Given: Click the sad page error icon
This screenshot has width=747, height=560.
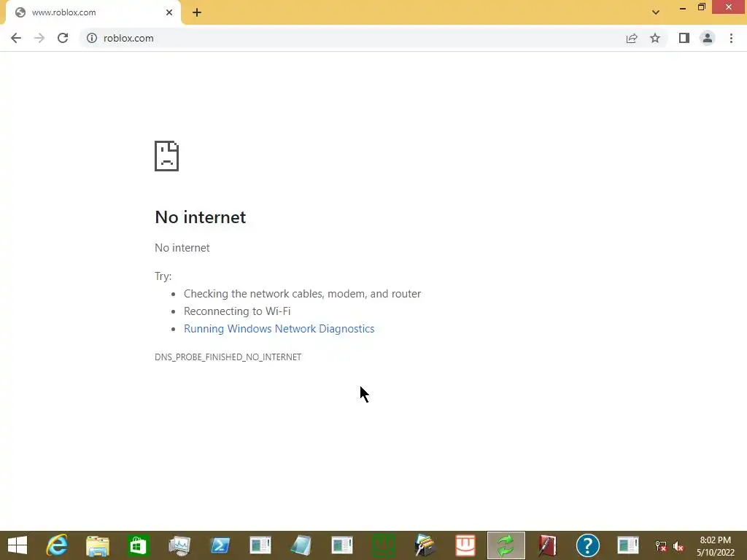Looking at the screenshot, I should point(167,156).
